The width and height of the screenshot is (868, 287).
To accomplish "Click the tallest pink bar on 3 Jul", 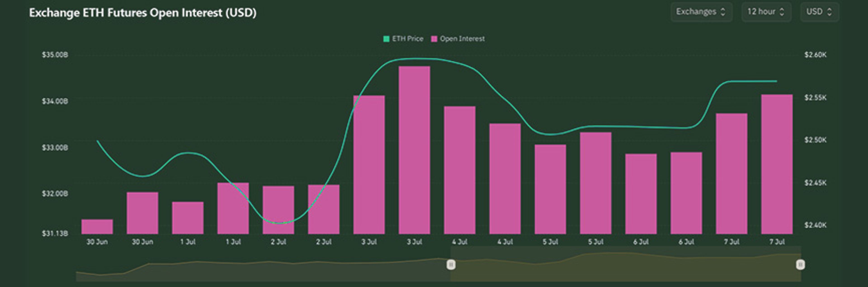I will click(414, 150).
